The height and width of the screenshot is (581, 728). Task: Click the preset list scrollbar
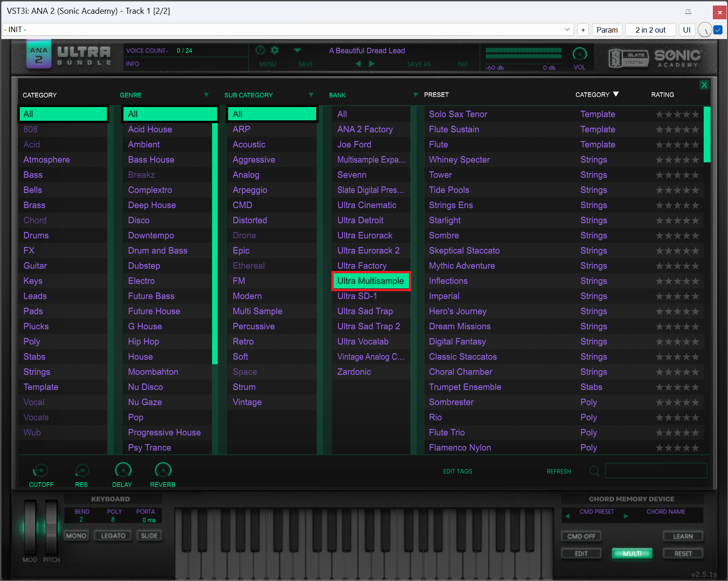pyautogui.click(x=707, y=135)
